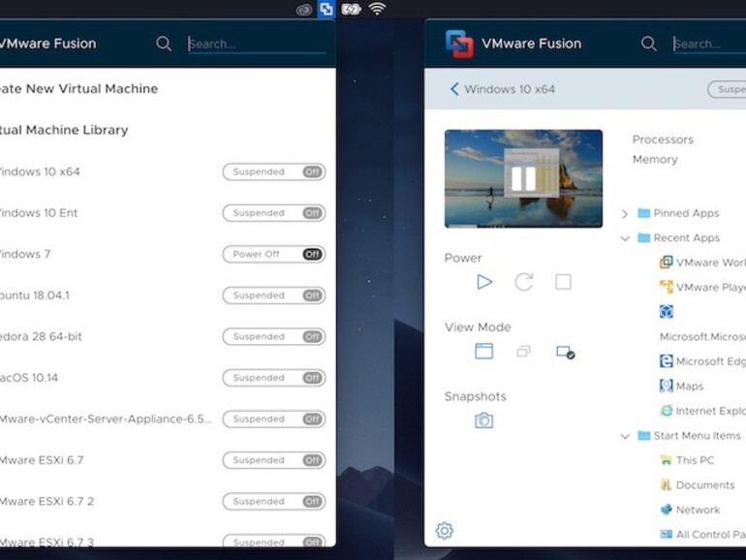Select Windows 7 in the library
The image size is (746, 560).
tap(25, 254)
